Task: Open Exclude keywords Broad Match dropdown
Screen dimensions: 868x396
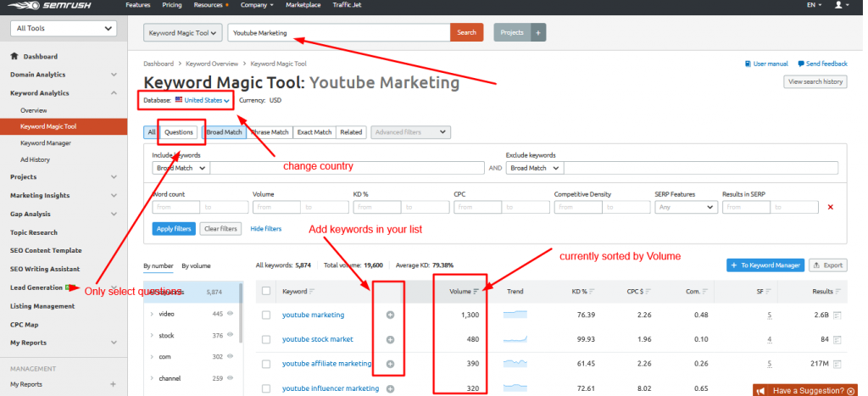Action: pos(535,168)
